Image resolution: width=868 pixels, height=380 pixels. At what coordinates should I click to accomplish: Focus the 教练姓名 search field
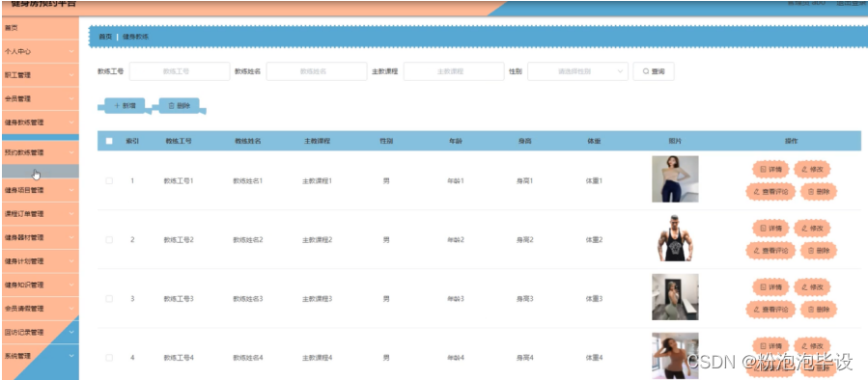[317, 71]
